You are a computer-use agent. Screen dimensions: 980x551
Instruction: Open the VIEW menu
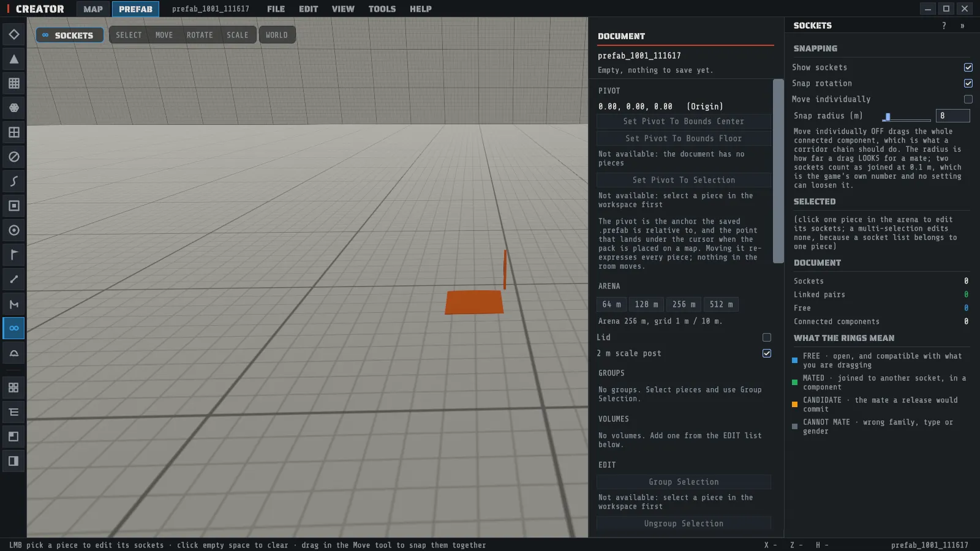point(343,9)
